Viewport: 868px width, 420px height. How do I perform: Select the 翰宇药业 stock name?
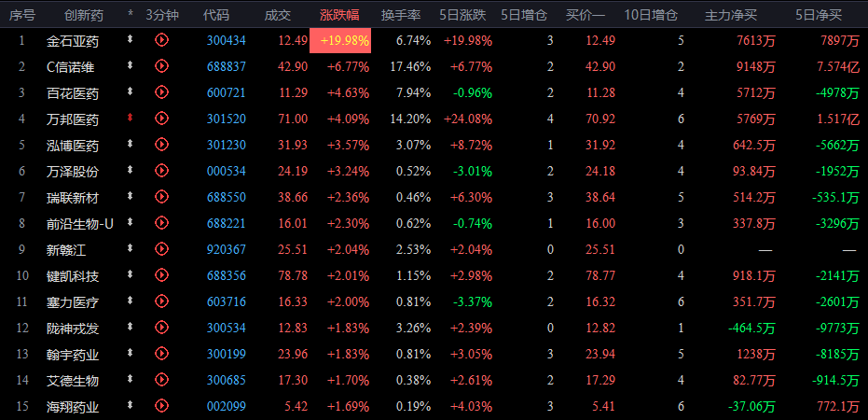[x=73, y=355]
